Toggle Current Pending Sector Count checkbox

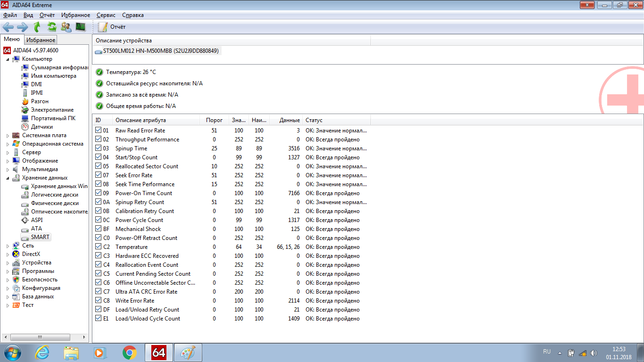click(x=98, y=273)
